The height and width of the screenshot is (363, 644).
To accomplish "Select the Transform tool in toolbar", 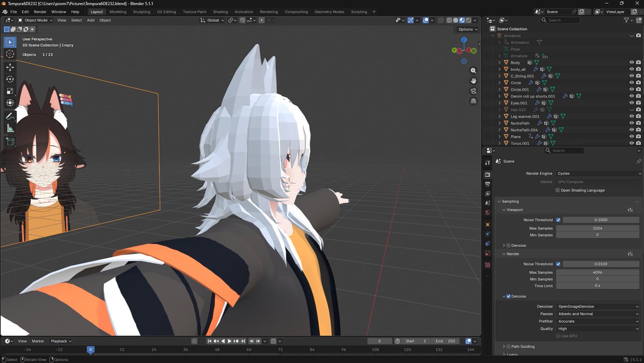I will 10,103.
